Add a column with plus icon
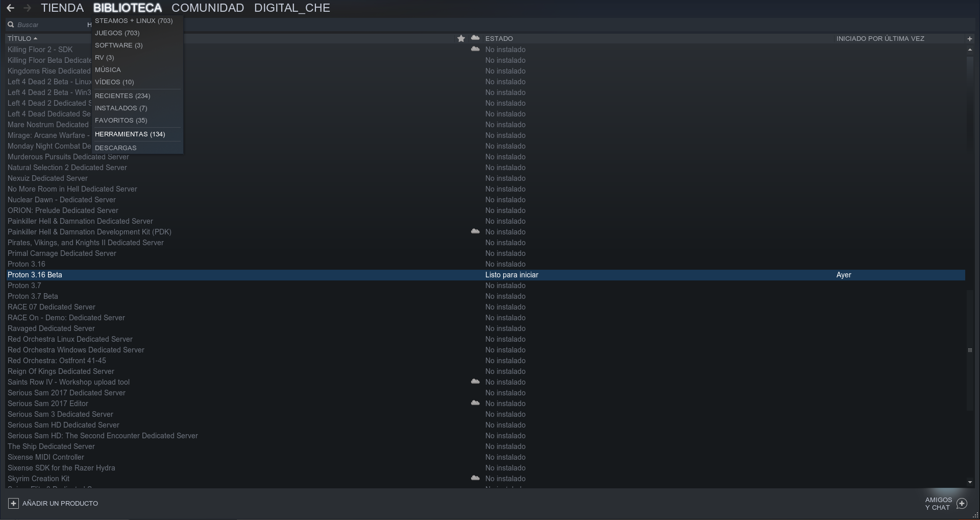This screenshot has width=980, height=520. 970,38
